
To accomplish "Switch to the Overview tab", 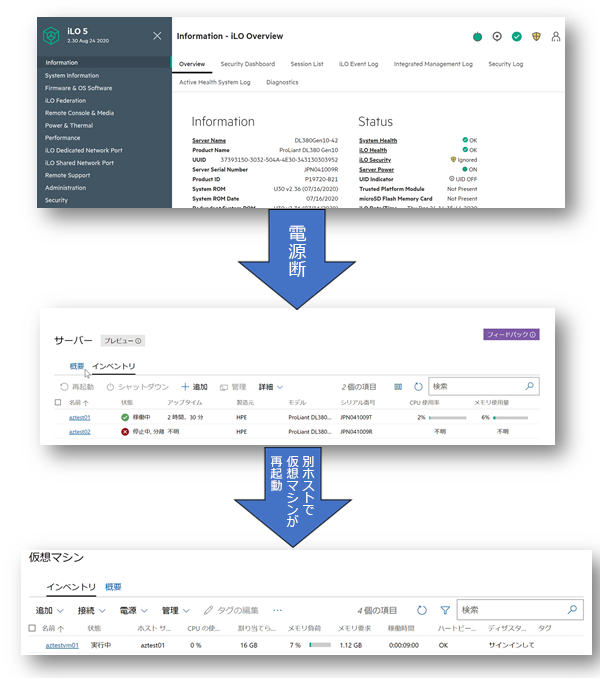I will pos(192,64).
